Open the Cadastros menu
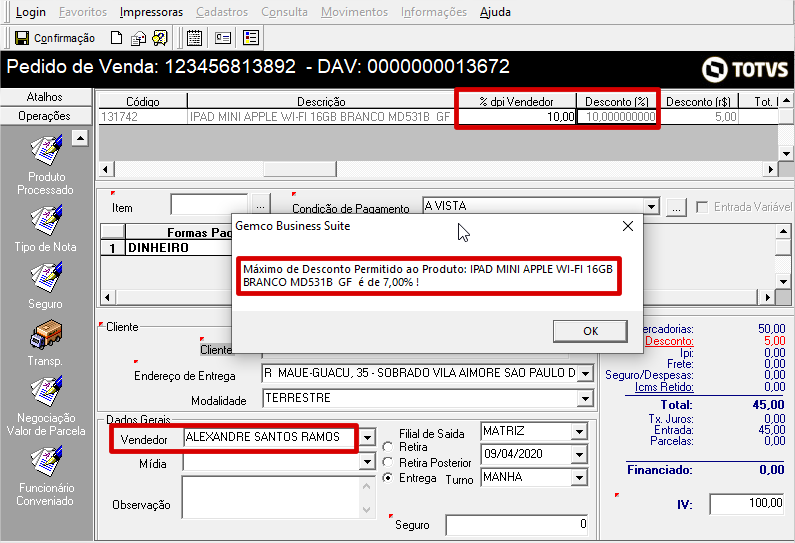 pyautogui.click(x=222, y=12)
